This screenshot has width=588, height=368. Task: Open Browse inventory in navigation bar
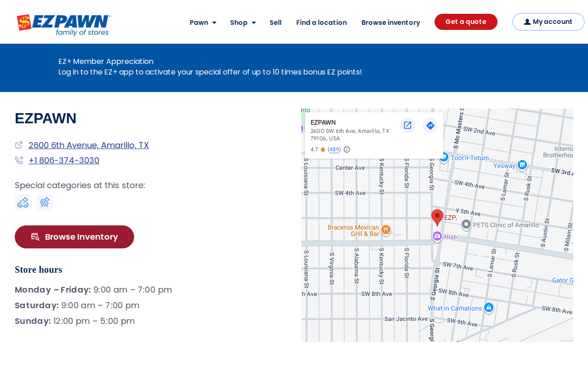(x=390, y=22)
